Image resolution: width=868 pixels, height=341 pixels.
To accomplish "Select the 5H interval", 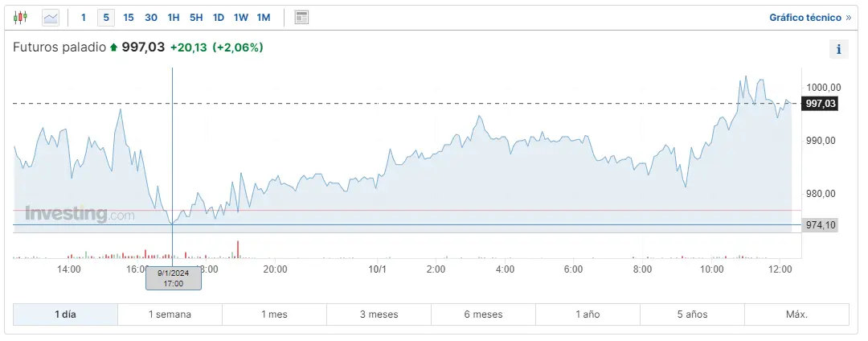I will pyautogui.click(x=196, y=17).
